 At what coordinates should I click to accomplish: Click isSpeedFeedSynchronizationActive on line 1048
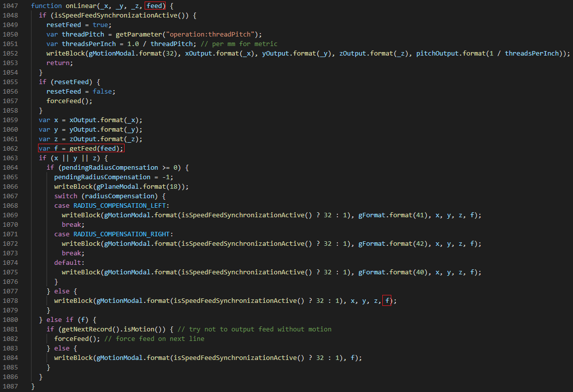click(116, 16)
